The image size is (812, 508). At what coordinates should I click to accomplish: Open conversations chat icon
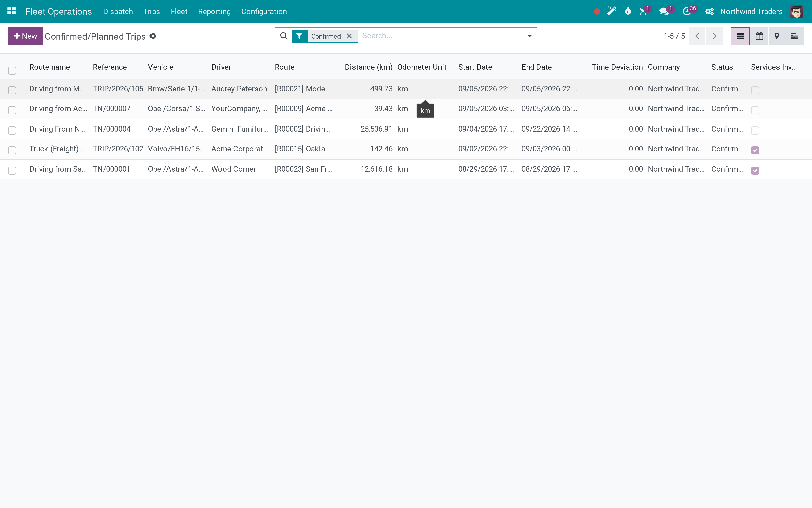click(664, 12)
